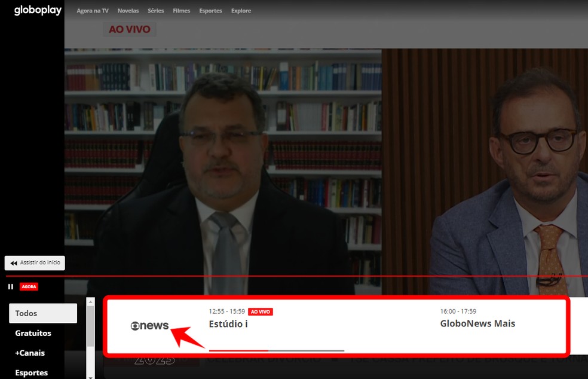Click Assistir do início button

35,262
